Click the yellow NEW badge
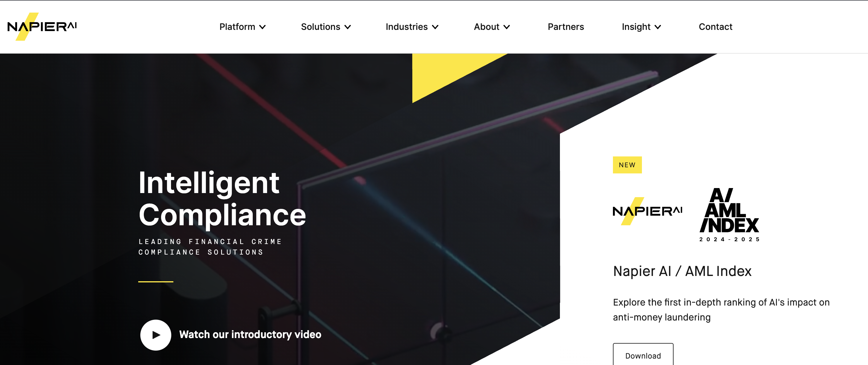 click(x=627, y=165)
